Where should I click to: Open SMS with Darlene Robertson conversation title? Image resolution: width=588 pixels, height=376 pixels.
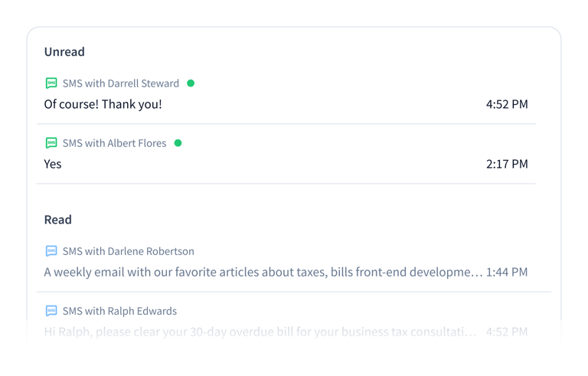128,251
